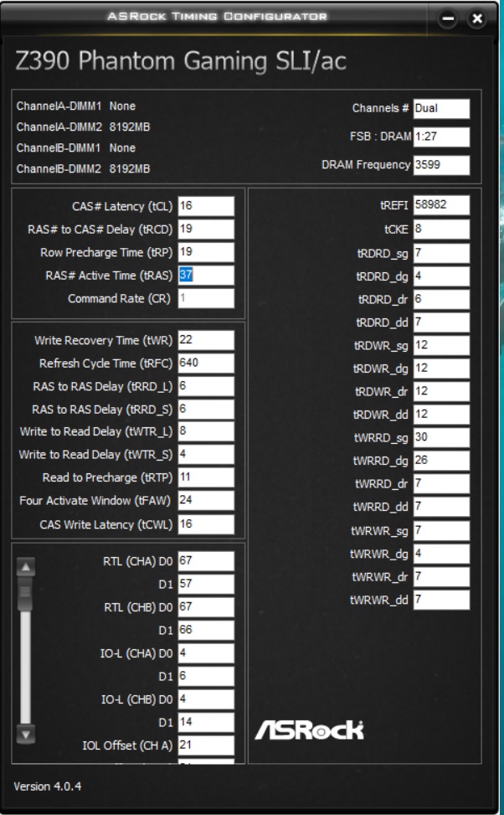
Task: Select the tWTR_S value field
Action: pos(206,454)
